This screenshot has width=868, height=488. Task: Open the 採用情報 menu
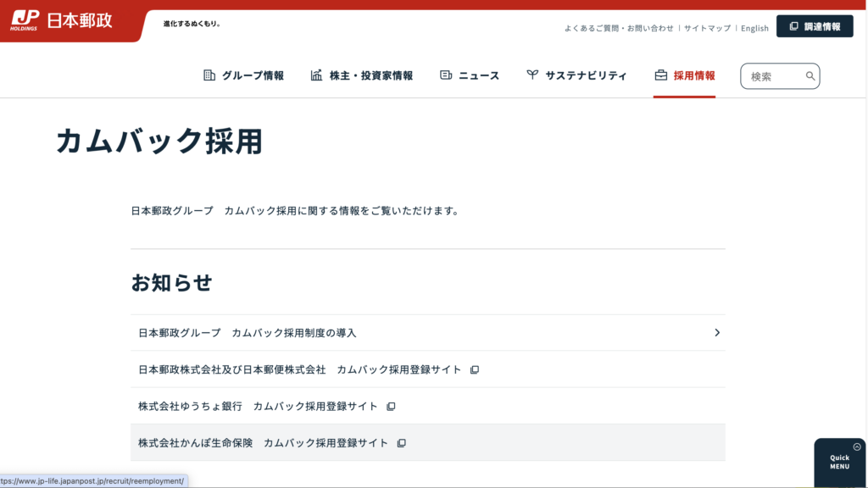[x=685, y=75]
